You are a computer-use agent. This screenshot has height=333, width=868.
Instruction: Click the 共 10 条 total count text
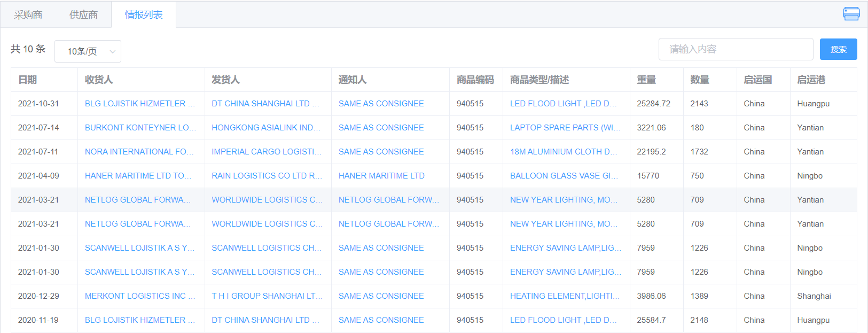click(x=28, y=49)
